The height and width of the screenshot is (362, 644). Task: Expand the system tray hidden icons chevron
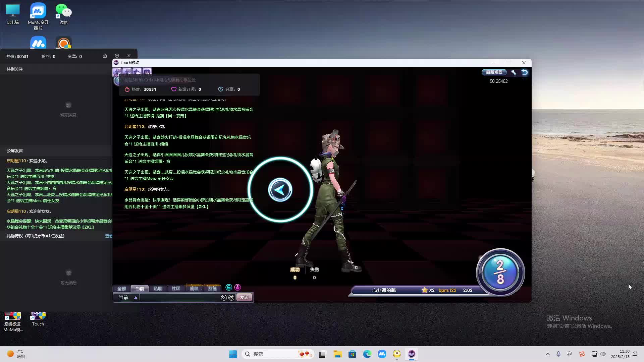[548, 354]
